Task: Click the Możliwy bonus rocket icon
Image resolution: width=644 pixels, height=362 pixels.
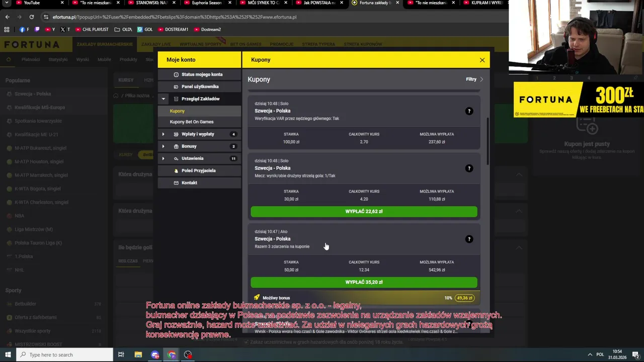Action: (257, 298)
